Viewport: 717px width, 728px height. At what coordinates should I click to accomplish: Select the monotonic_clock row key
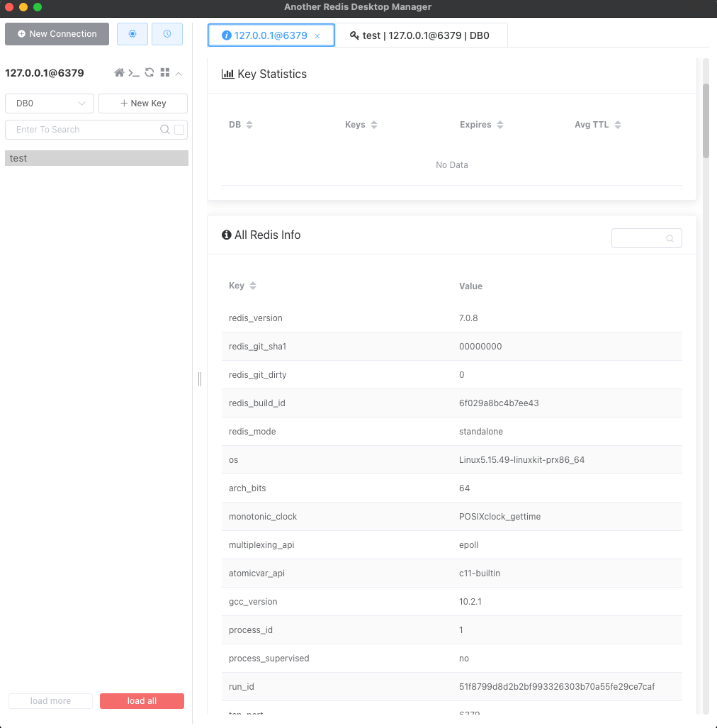tap(263, 517)
